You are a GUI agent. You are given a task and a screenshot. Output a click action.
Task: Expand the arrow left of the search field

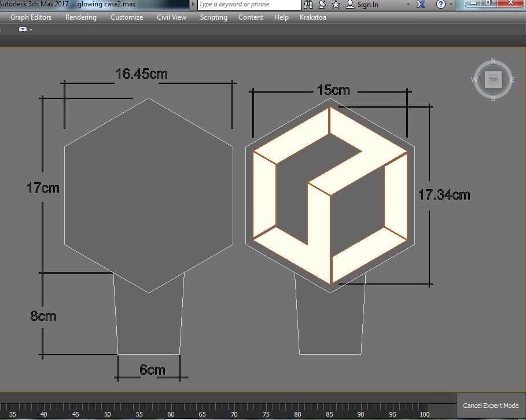point(193,5)
